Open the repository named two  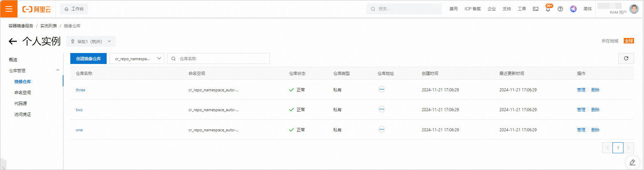79,110
